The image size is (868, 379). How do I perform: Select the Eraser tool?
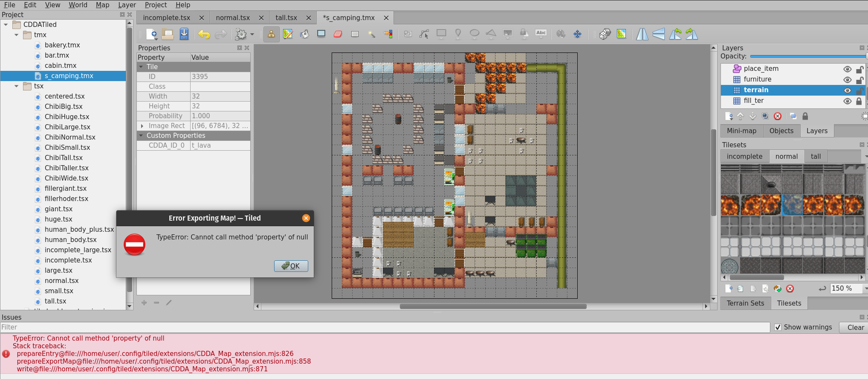coord(338,34)
